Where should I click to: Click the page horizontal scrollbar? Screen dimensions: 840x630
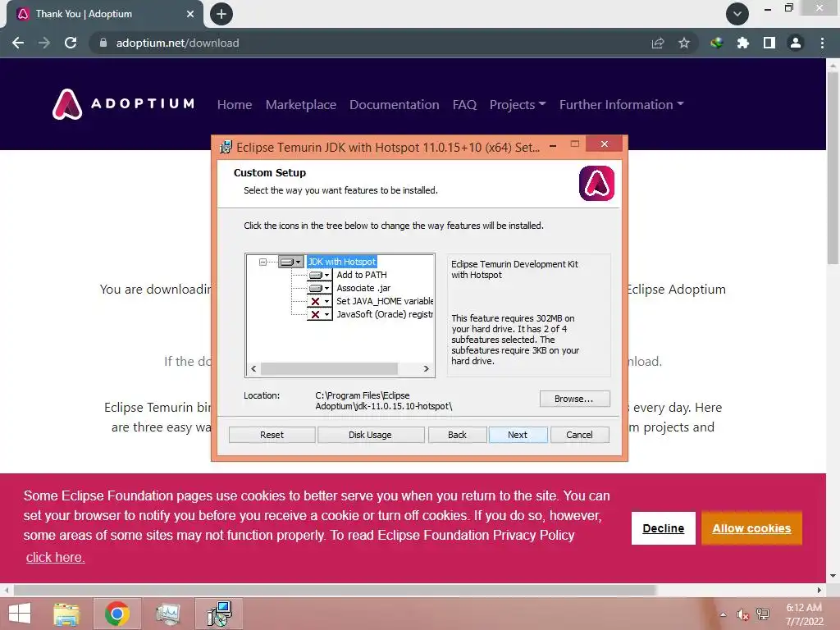(x=335, y=590)
